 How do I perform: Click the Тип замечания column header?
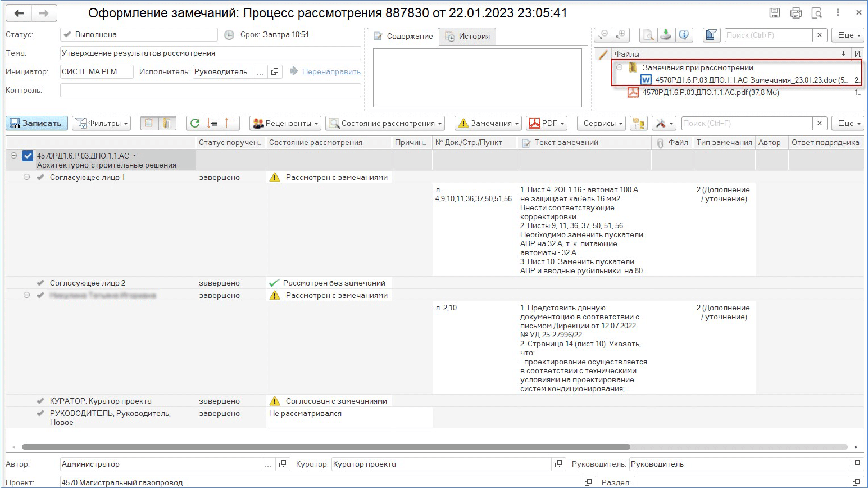pos(724,143)
